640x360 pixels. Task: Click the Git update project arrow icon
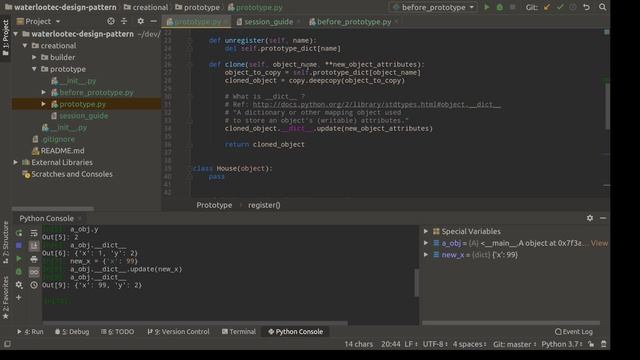pos(547,7)
